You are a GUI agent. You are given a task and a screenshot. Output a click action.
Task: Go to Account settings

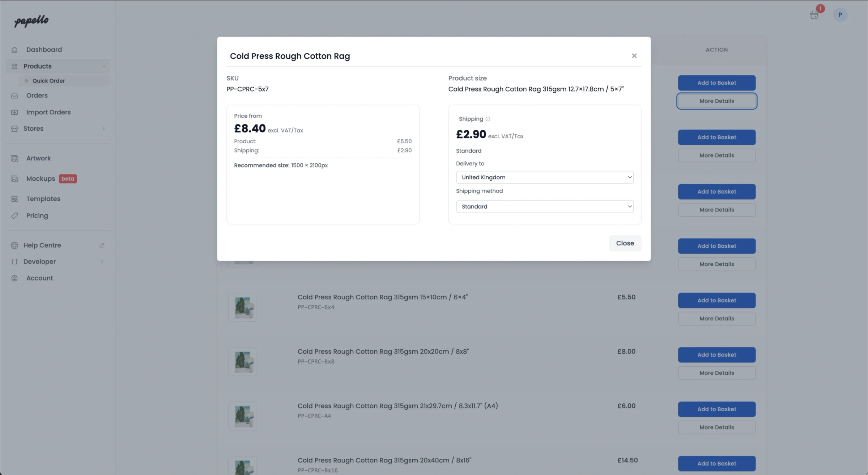tap(39, 278)
